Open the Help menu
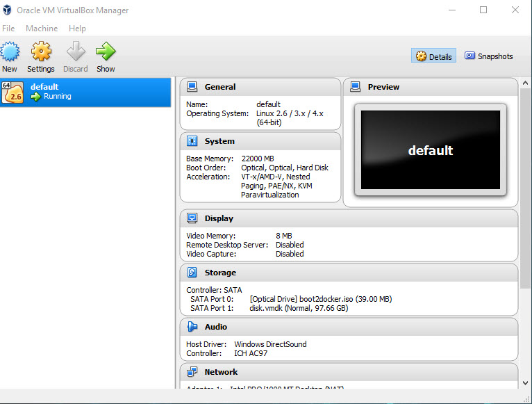Screen dimensions: 532x404 click(x=78, y=29)
